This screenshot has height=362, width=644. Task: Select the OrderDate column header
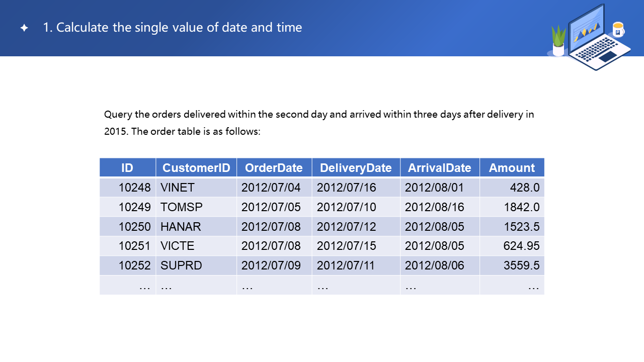pyautogui.click(x=274, y=168)
